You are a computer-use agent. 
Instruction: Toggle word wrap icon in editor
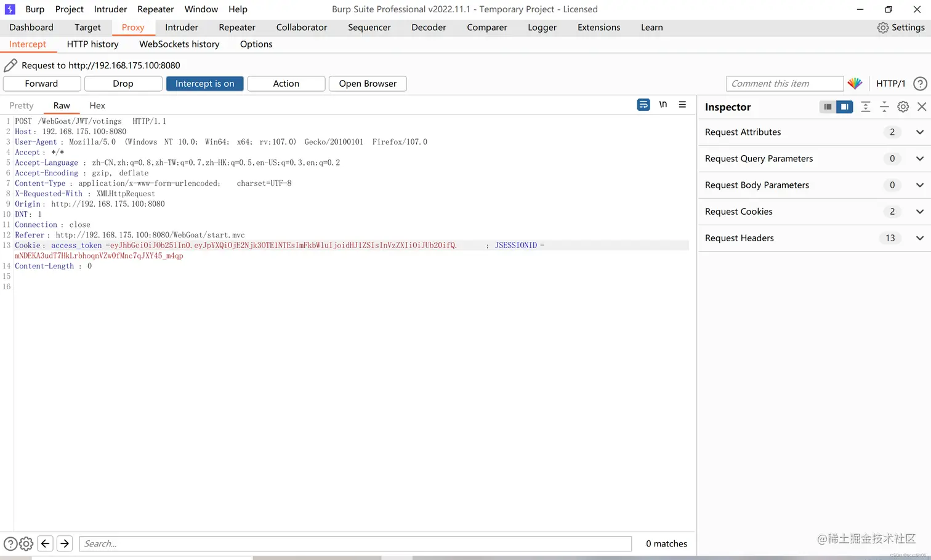643,105
